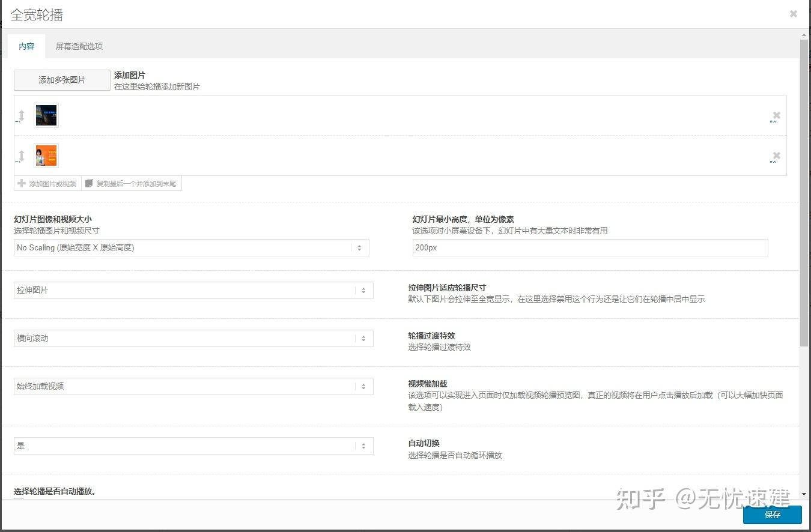
Task: Select the 内容 tab
Action: coord(26,46)
